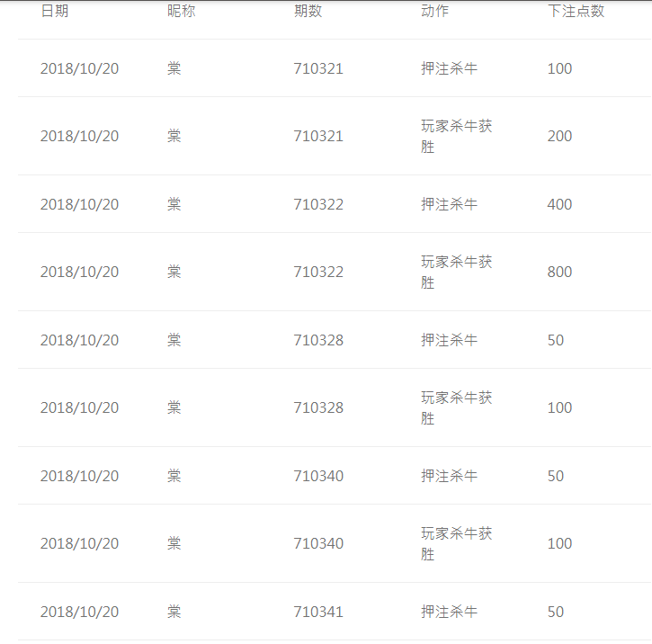Image resolution: width=652 pixels, height=644 pixels.
Task: Click 玩家杀牛获胜 action for period 710321
Action: 456,136
